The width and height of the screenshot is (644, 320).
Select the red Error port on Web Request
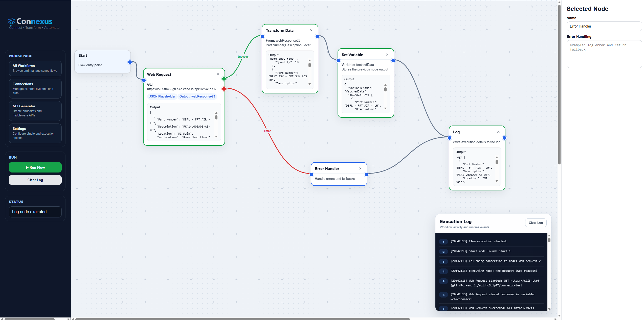click(224, 89)
